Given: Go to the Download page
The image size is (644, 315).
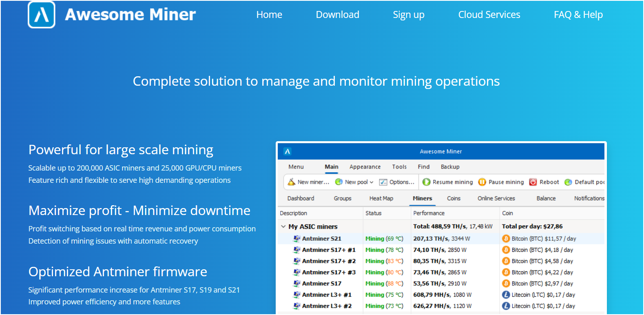Looking at the screenshot, I should 338,15.
